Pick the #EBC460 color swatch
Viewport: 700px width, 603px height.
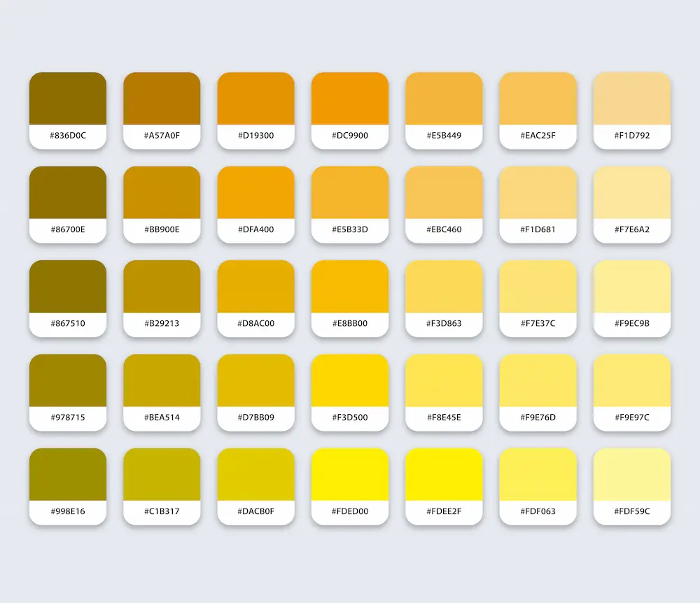pos(444,192)
